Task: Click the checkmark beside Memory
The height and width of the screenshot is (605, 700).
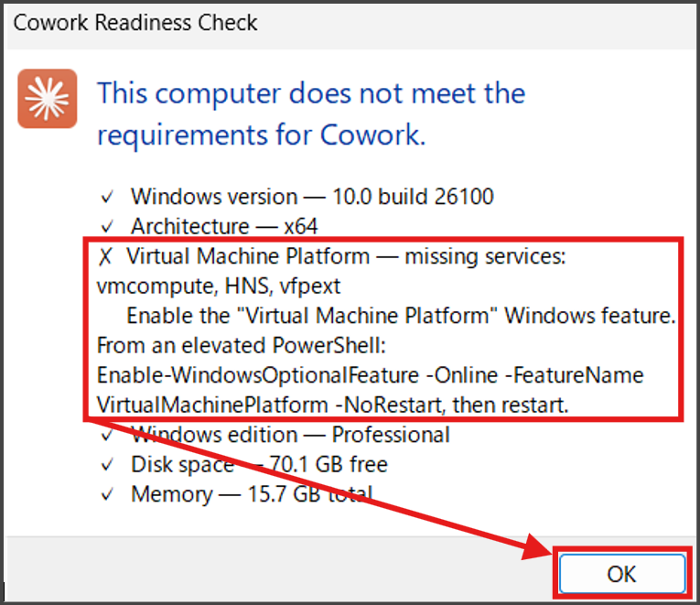Action: 108,495
